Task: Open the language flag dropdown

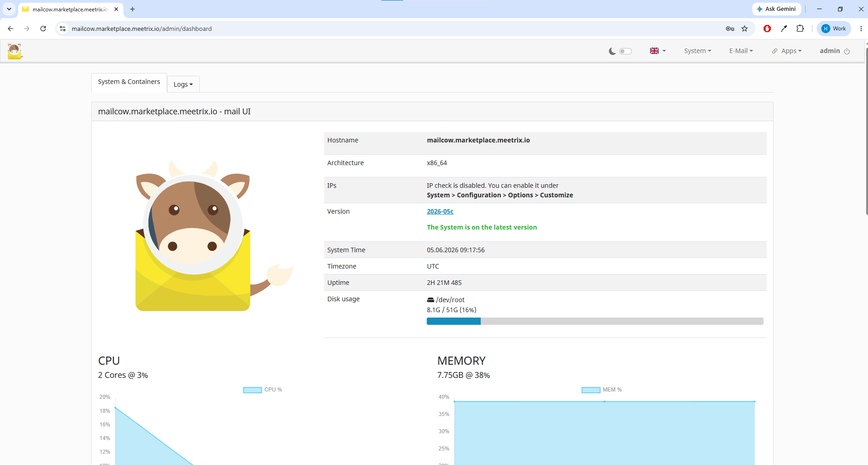Action: (657, 51)
